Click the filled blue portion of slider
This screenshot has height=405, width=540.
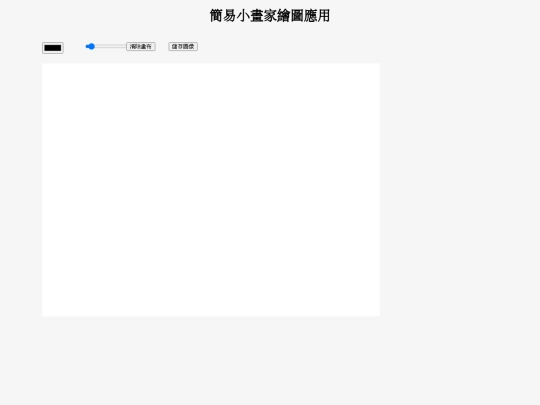86,46
